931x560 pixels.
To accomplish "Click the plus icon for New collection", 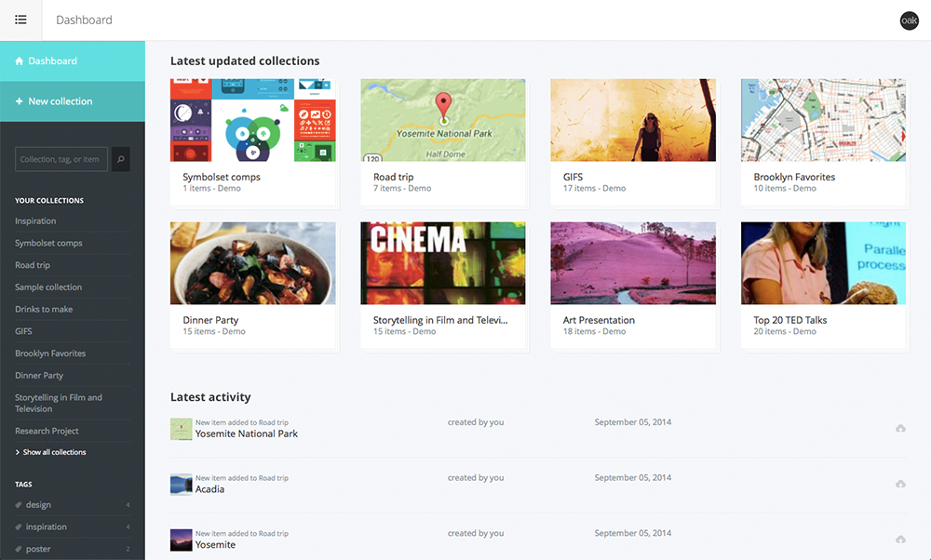I will click(20, 101).
